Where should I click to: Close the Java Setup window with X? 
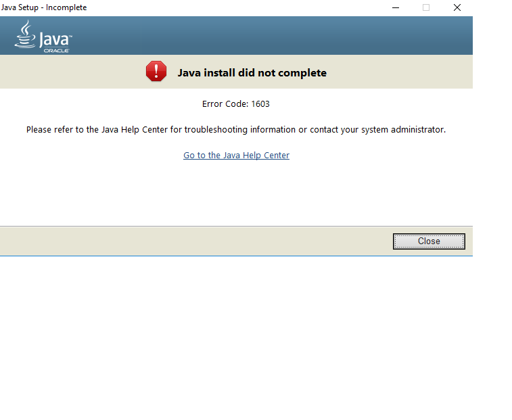tap(457, 7)
